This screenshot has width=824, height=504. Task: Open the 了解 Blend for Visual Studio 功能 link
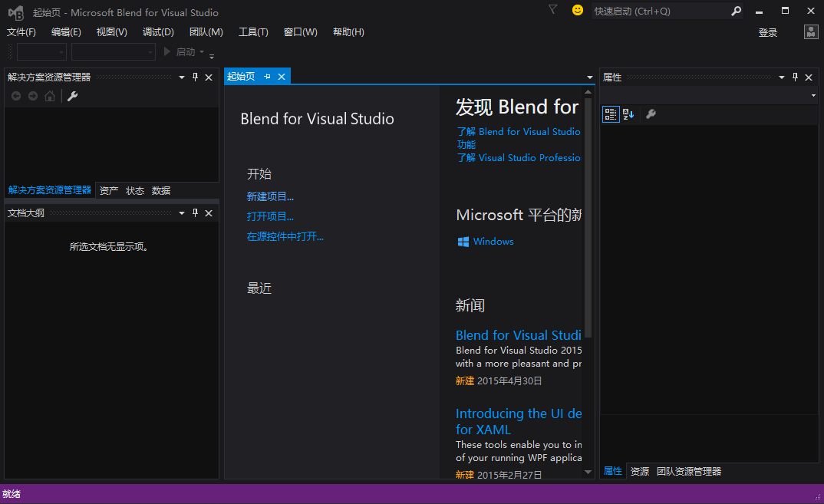pyautogui.click(x=518, y=137)
